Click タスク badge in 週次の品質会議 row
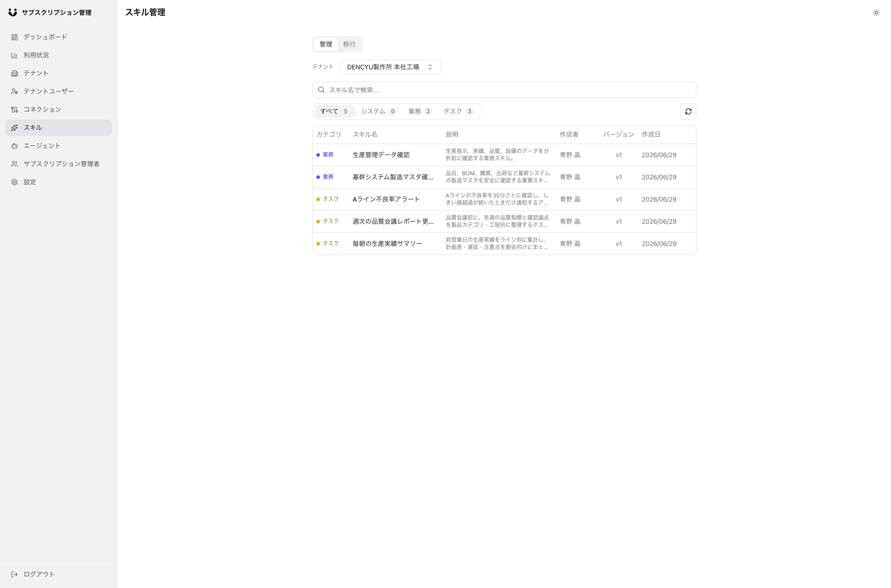 point(328,222)
